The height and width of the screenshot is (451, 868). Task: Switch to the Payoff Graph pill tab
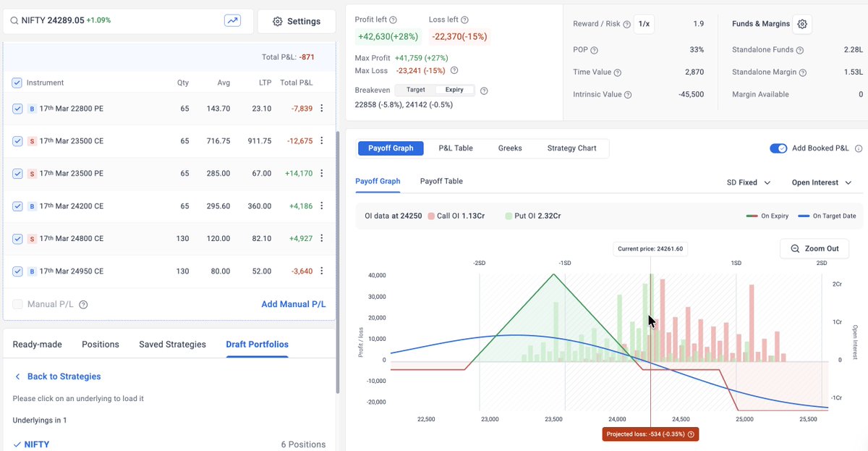pos(391,148)
